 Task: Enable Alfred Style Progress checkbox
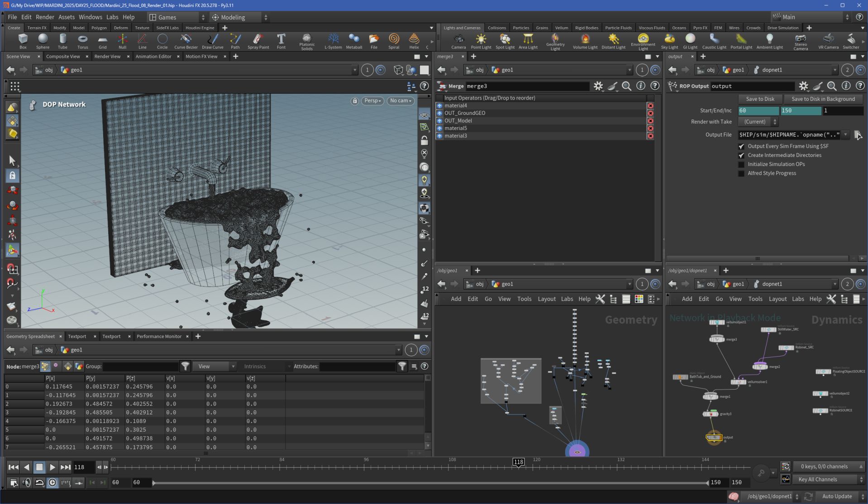pyautogui.click(x=741, y=174)
